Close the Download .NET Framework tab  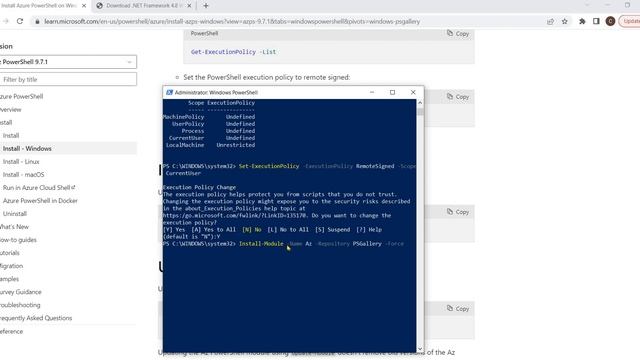pos(189,6)
